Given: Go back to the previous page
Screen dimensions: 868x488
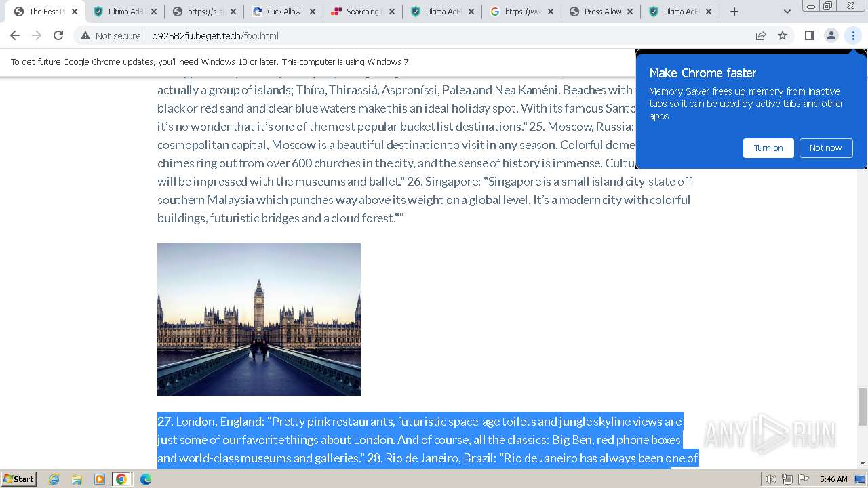Looking at the screenshot, I should [x=15, y=36].
